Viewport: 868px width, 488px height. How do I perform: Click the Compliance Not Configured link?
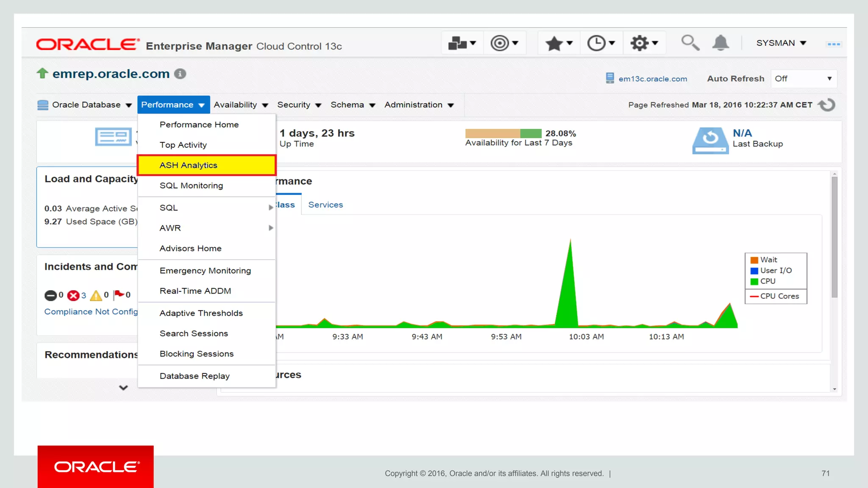tap(91, 312)
